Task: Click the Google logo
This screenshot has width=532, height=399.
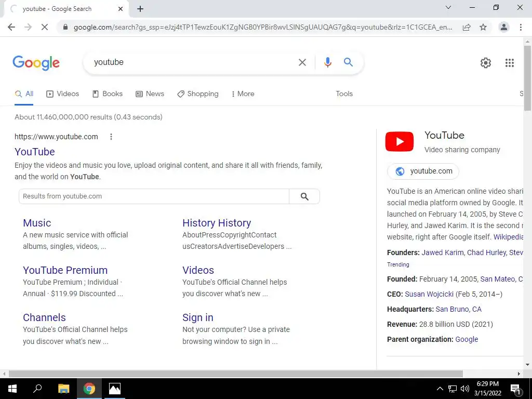Action: click(36, 63)
